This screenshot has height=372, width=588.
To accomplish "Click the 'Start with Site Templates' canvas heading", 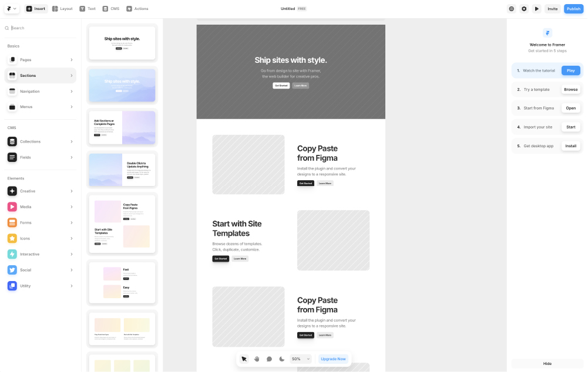I will click(x=237, y=228).
